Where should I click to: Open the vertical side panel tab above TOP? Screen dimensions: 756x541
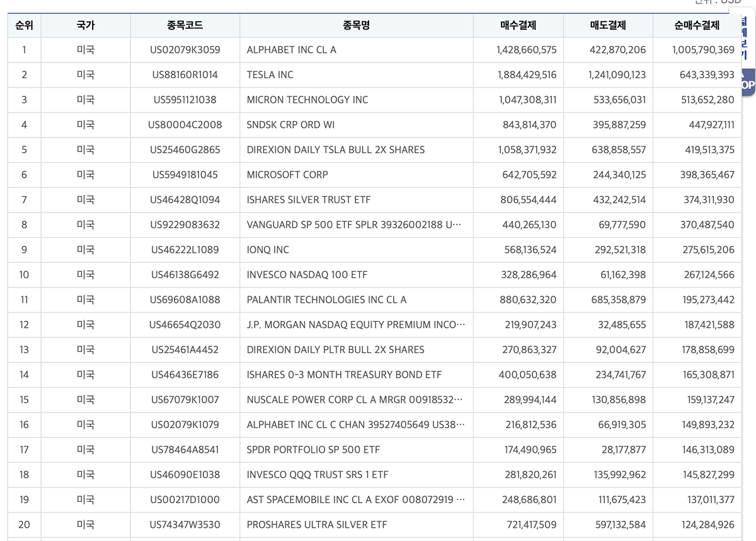[x=745, y=38]
